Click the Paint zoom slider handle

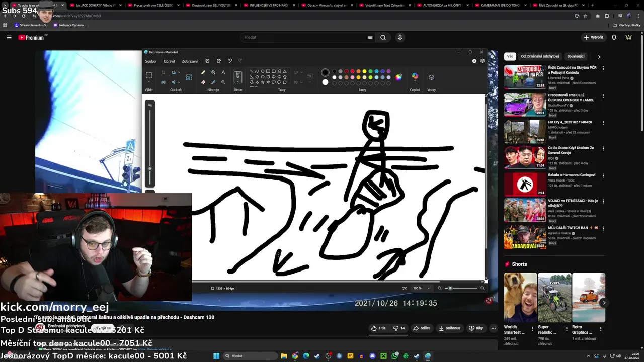tap(450, 288)
